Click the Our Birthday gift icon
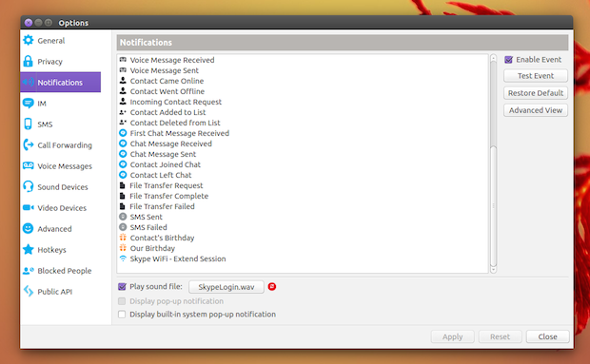Viewport: 590px width, 364px height. tap(123, 248)
